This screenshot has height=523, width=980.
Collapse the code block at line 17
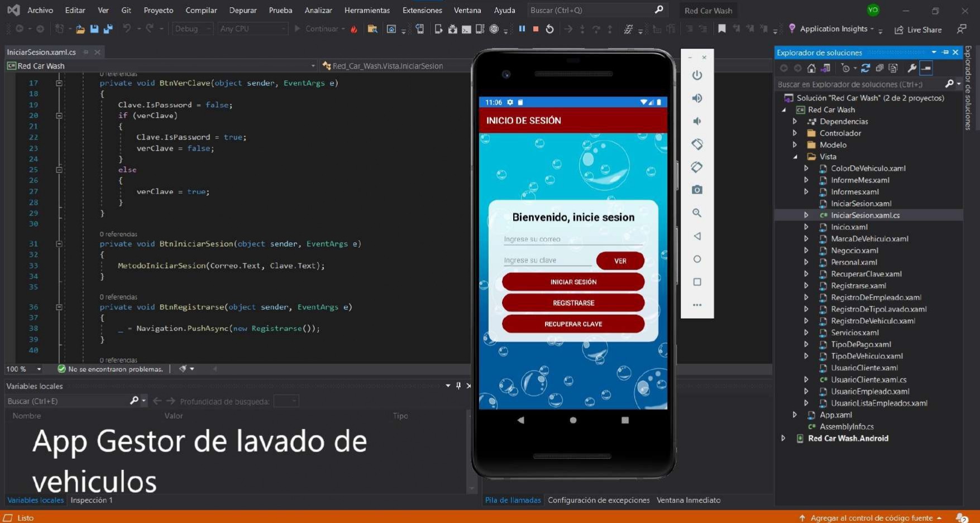tap(59, 83)
